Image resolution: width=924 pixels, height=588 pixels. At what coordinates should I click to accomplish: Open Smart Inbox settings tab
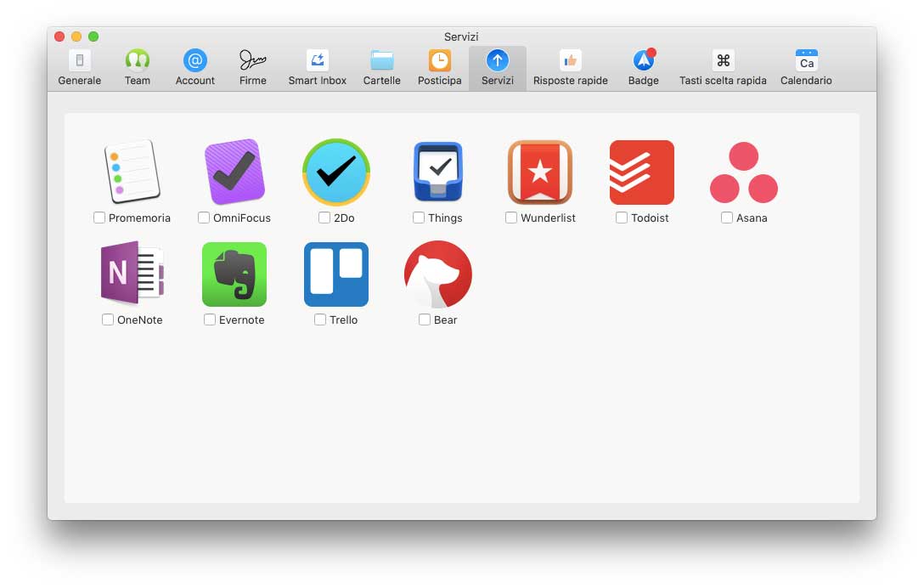click(317, 69)
